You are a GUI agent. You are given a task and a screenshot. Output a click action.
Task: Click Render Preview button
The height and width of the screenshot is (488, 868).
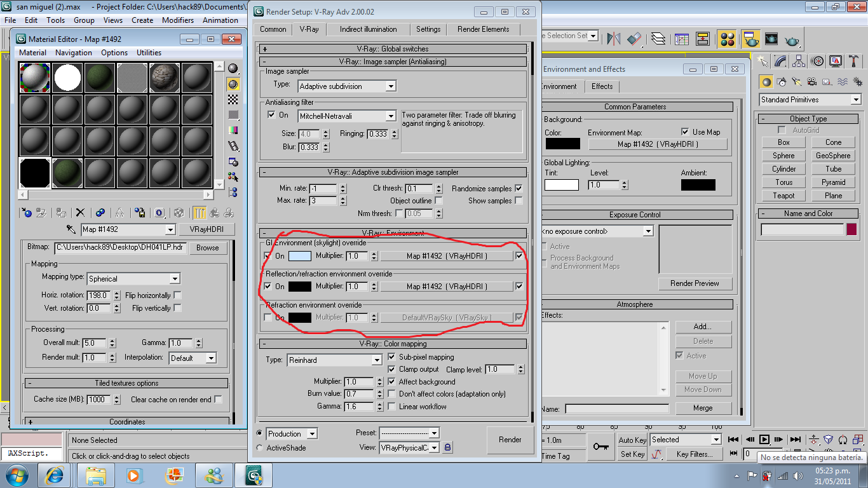click(695, 283)
